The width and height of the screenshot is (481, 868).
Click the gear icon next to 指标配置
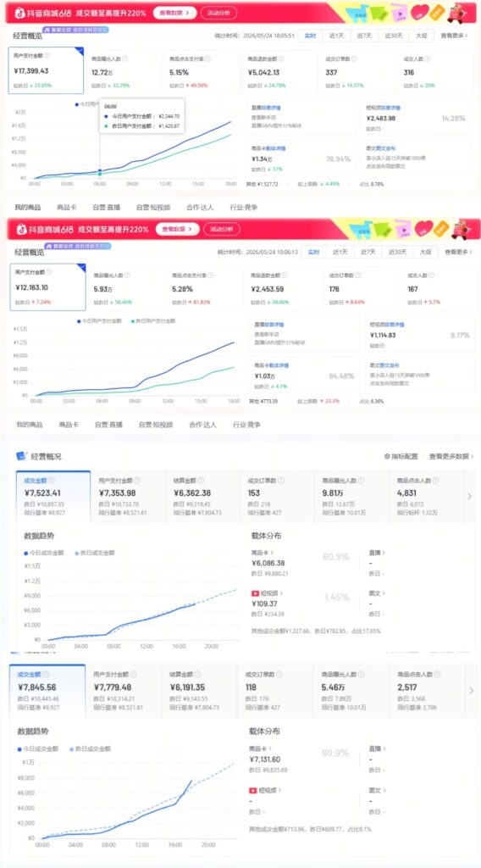tap(387, 456)
